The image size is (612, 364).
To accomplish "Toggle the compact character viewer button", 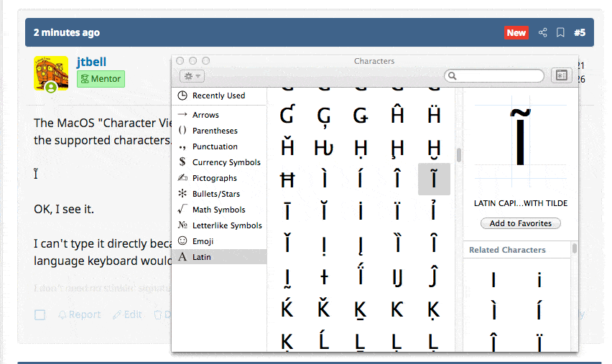I will (x=561, y=75).
